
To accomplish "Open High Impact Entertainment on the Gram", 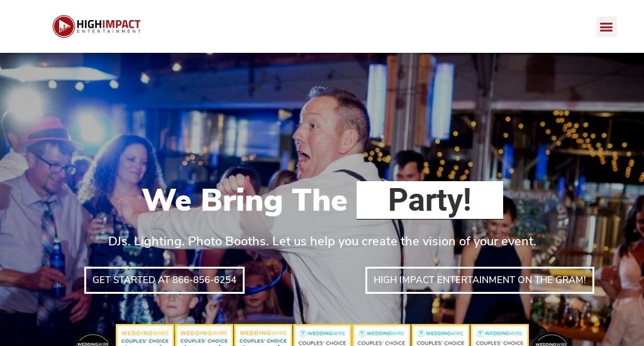I will click(x=480, y=280).
